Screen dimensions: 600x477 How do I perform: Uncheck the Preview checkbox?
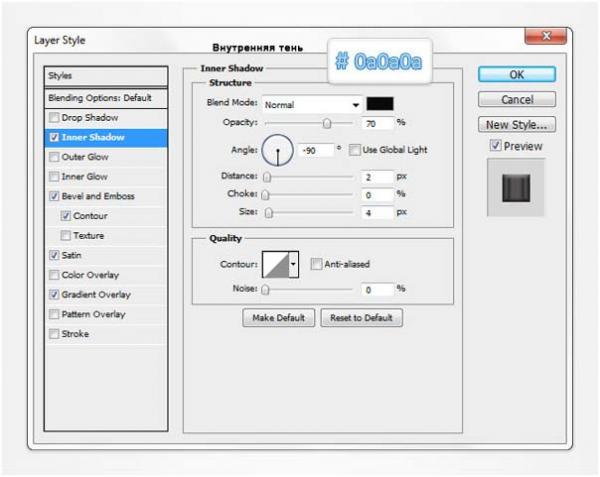[x=496, y=146]
